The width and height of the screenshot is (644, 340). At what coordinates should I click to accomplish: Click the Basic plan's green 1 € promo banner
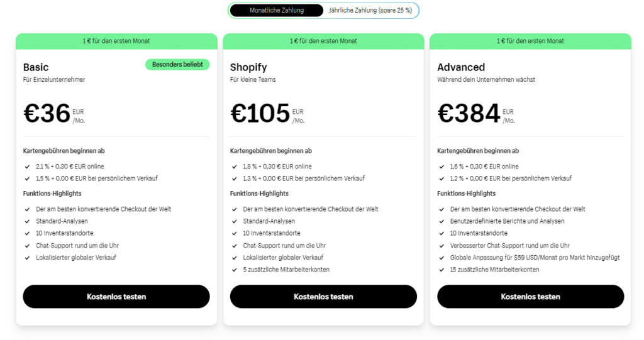coord(116,41)
